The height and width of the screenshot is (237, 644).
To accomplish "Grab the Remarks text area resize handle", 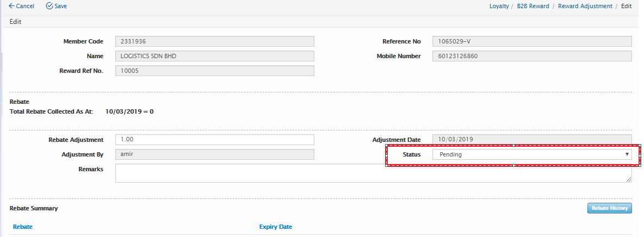I will click(629, 179).
